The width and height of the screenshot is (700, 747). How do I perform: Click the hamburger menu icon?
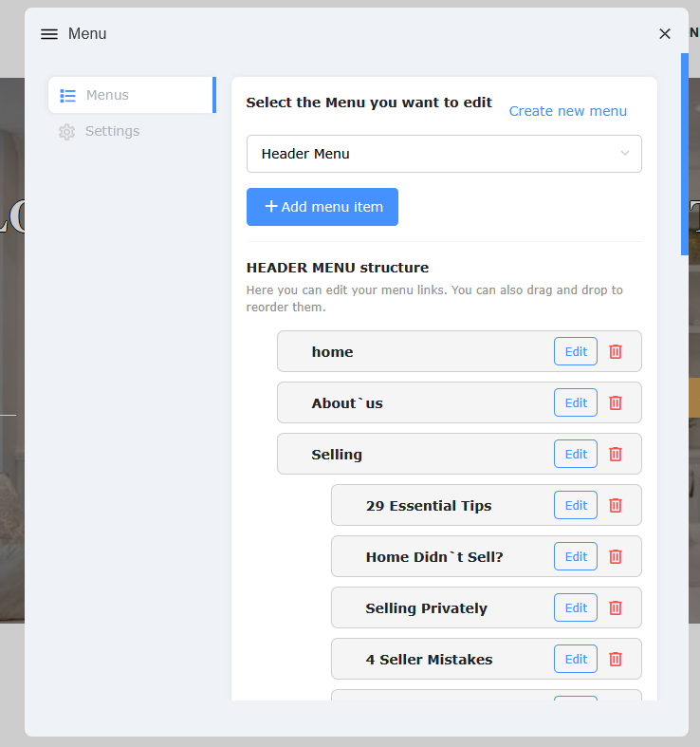pos(49,34)
